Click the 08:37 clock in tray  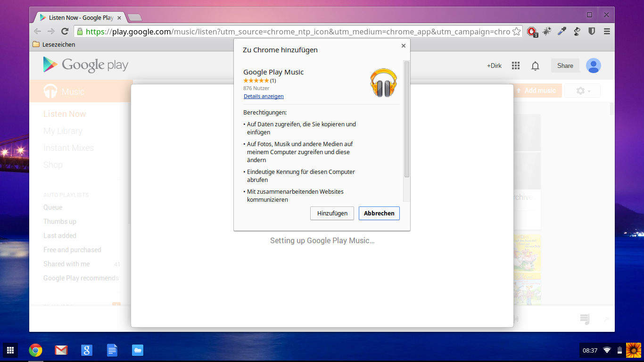click(x=590, y=350)
